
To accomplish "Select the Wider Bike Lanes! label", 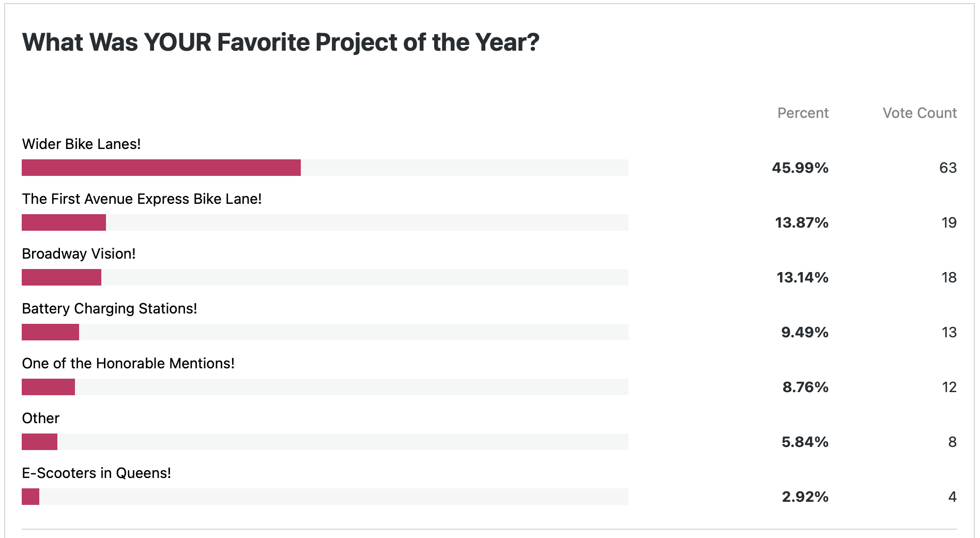I will (x=81, y=144).
